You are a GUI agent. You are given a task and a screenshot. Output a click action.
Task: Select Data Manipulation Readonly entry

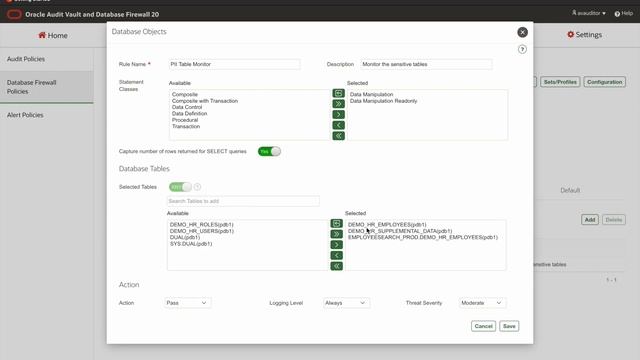383,101
